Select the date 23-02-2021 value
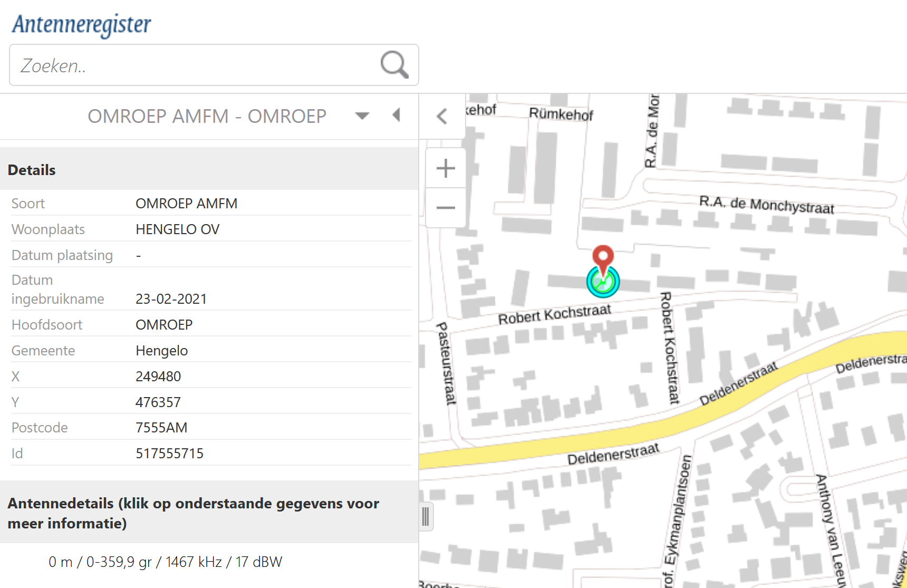The height and width of the screenshot is (588, 907). click(x=171, y=299)
